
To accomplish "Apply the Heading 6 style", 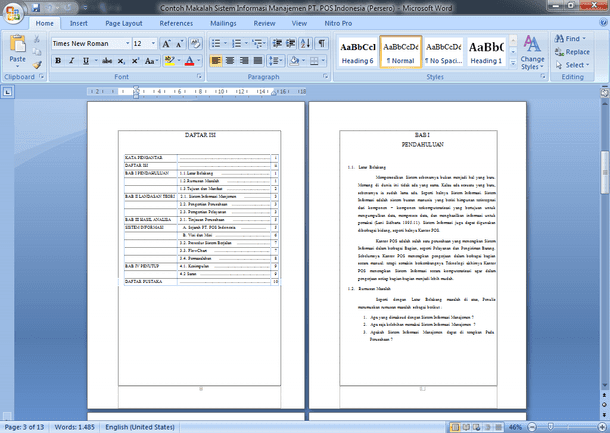I will click(x=358, y=53).
